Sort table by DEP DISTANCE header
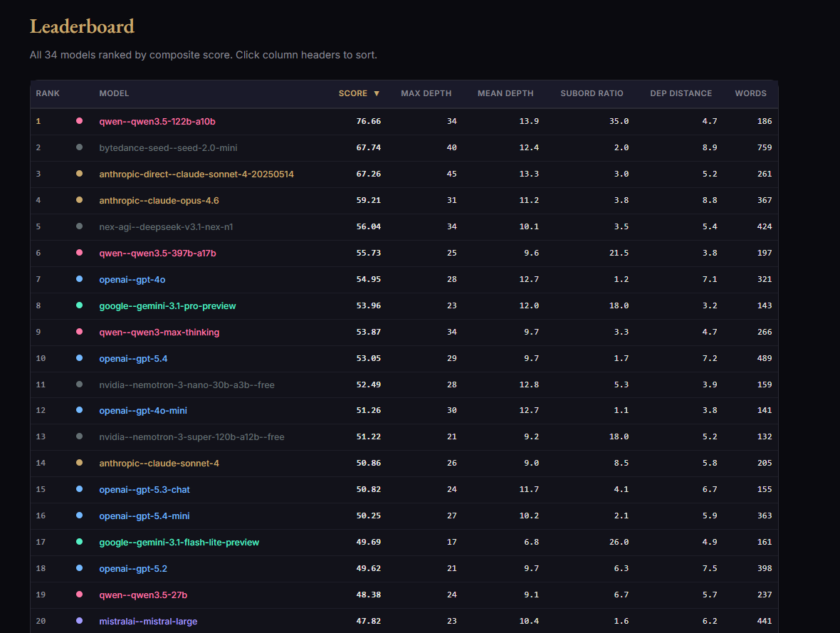This screenshot has width=840, height=633. [x=681, y=93]
